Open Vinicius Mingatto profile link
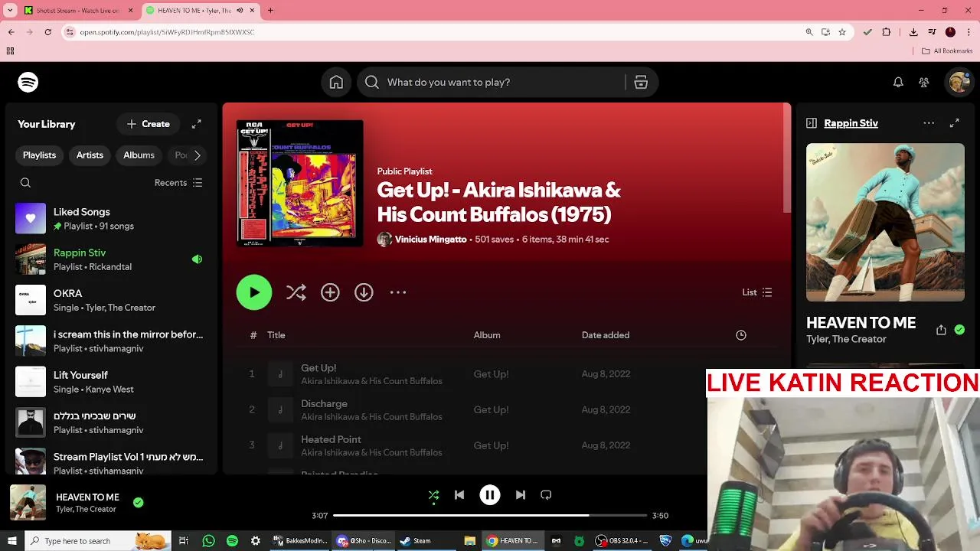Screen dimensions: 980x551 pyautogui.click(x=430, y=240)
